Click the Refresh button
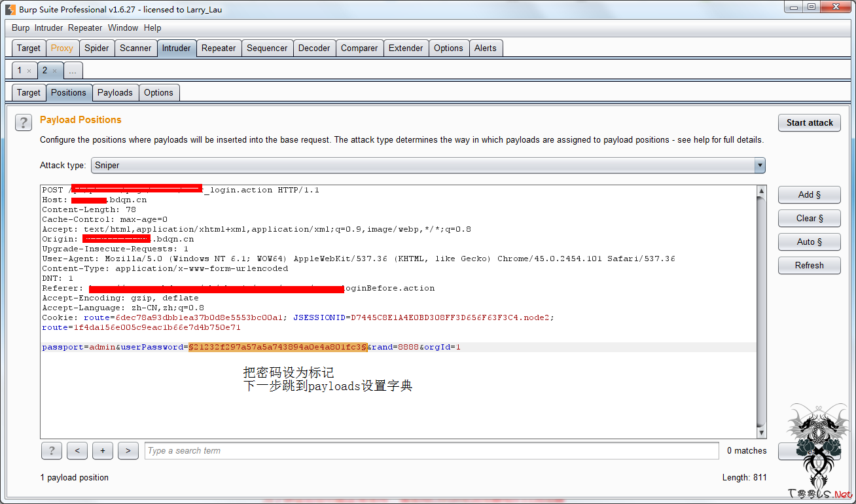Screen dimensions: 856x504 [810, 265]
